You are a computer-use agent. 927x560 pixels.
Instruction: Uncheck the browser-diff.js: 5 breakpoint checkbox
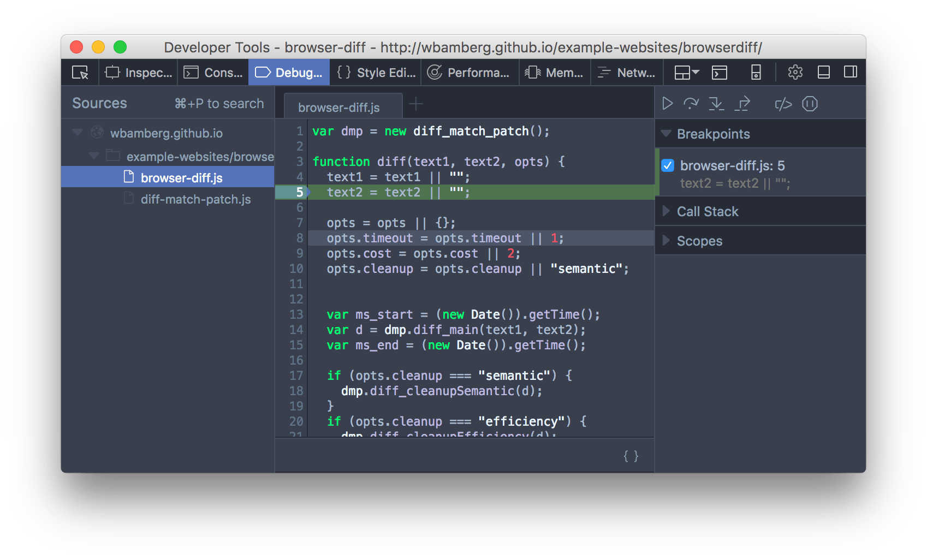(x=668, y=166)
